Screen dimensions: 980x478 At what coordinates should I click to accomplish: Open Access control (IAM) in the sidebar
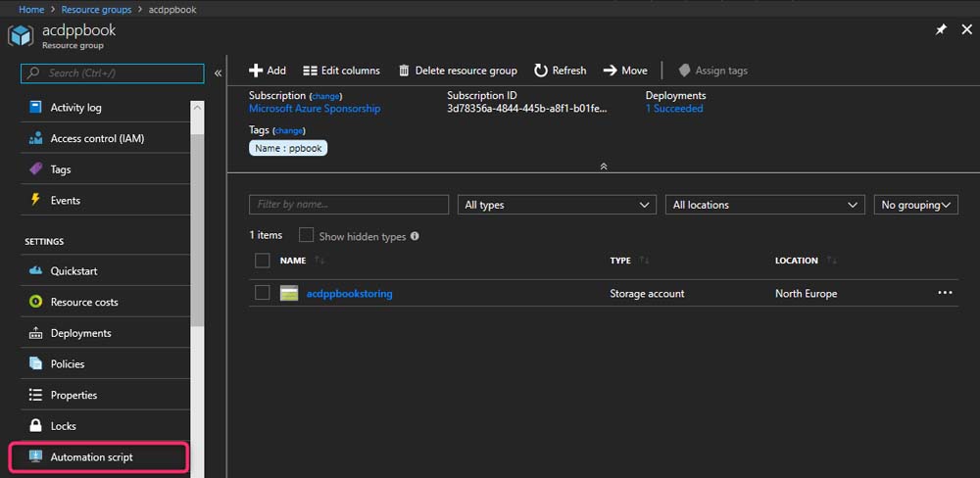point(97,139)
